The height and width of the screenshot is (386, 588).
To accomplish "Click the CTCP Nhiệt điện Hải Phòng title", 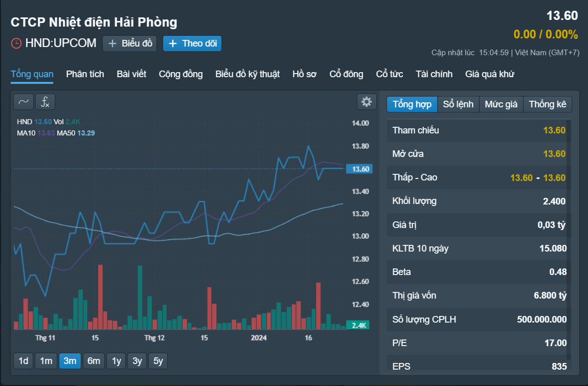I will [x=94, y=22].
